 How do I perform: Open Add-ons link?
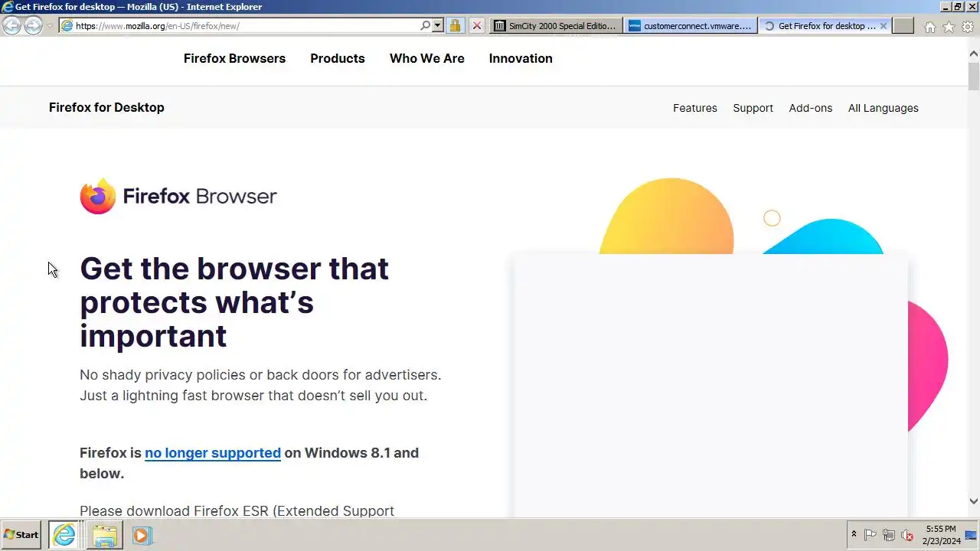[x=811, y=108]
